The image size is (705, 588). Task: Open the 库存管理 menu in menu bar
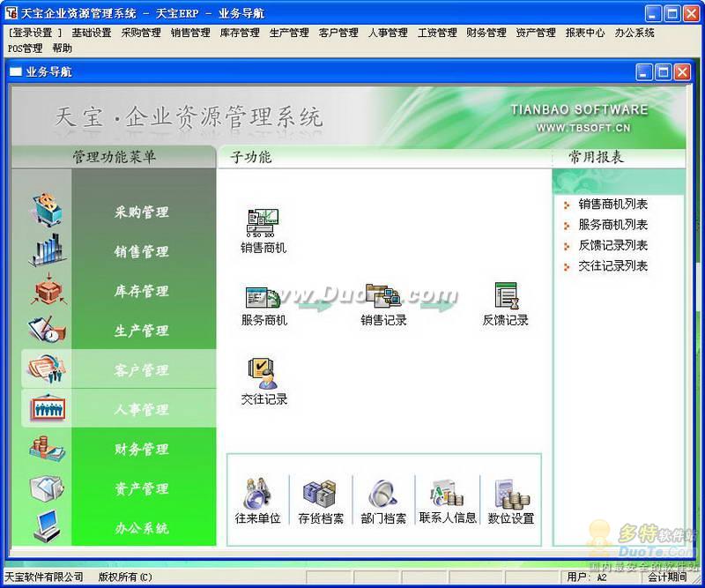[240, 33]
